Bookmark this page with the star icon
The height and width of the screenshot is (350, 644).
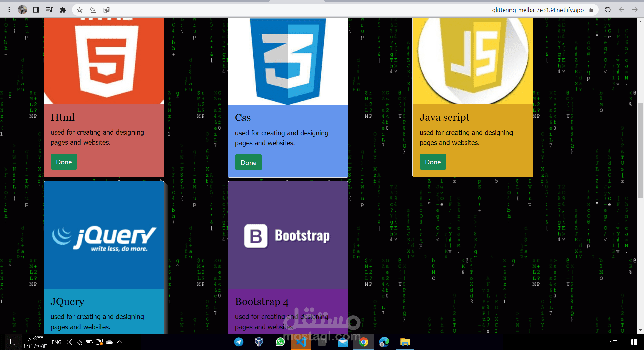click(79, 10)
